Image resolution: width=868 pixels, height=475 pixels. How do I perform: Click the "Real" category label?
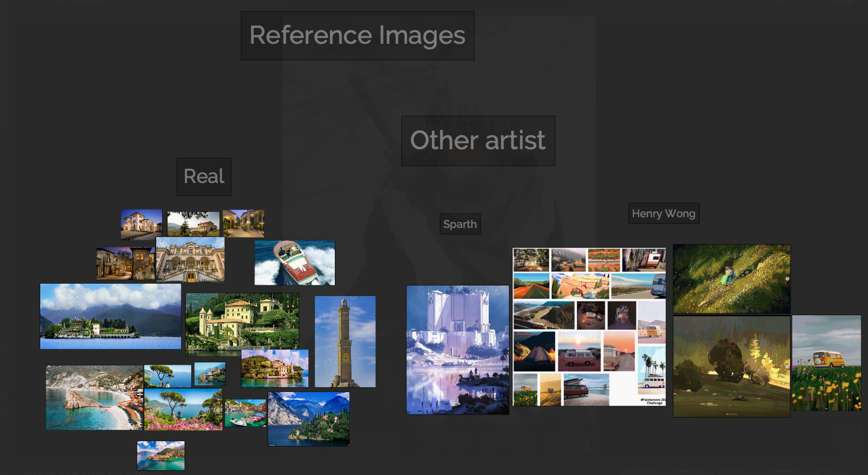(x=204, y=176)
